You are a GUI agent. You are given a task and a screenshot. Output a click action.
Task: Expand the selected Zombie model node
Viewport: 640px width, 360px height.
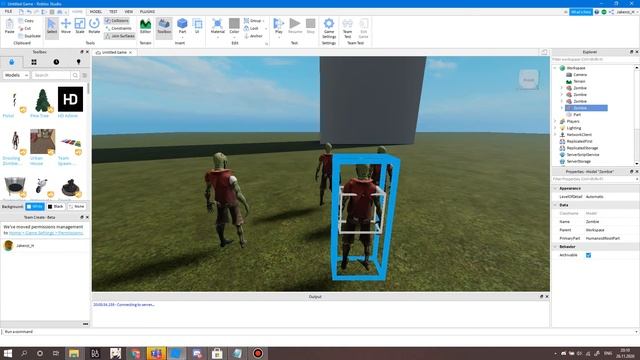(562, 108)
